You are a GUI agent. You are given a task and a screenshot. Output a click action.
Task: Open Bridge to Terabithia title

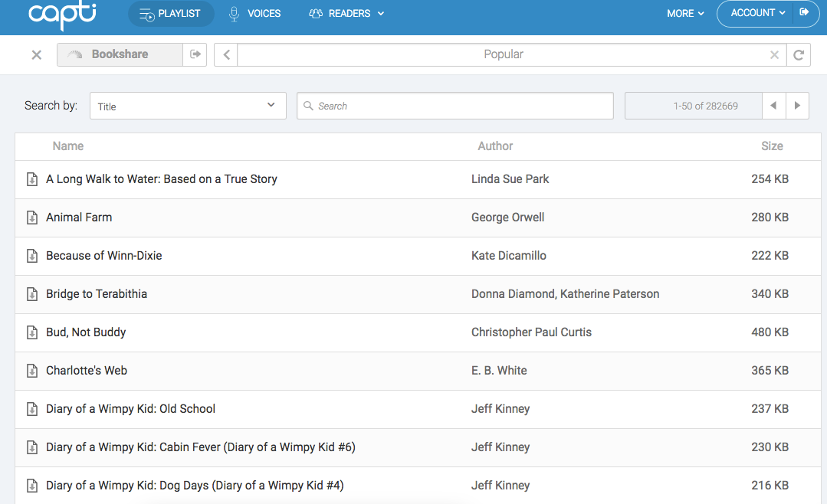[97, 294]
